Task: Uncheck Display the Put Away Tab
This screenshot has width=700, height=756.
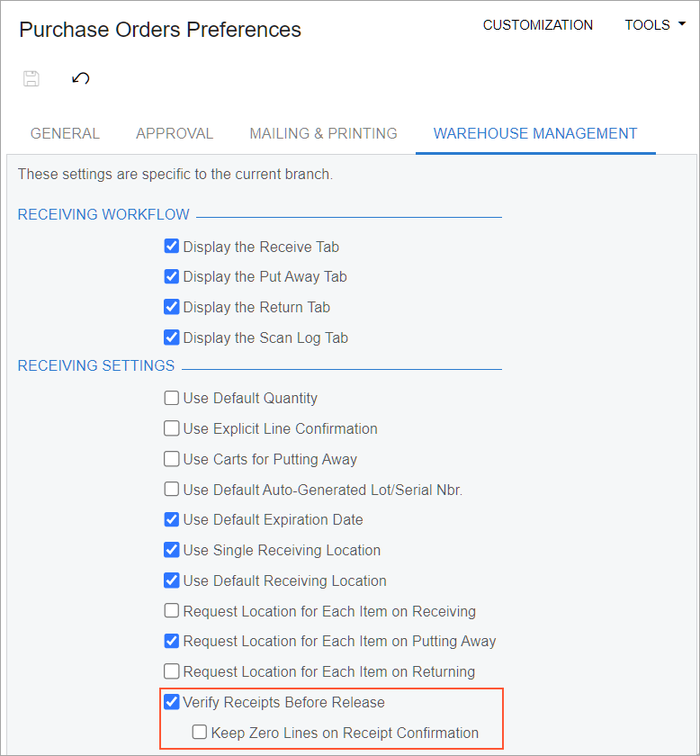Action: [x=172, y=276]
